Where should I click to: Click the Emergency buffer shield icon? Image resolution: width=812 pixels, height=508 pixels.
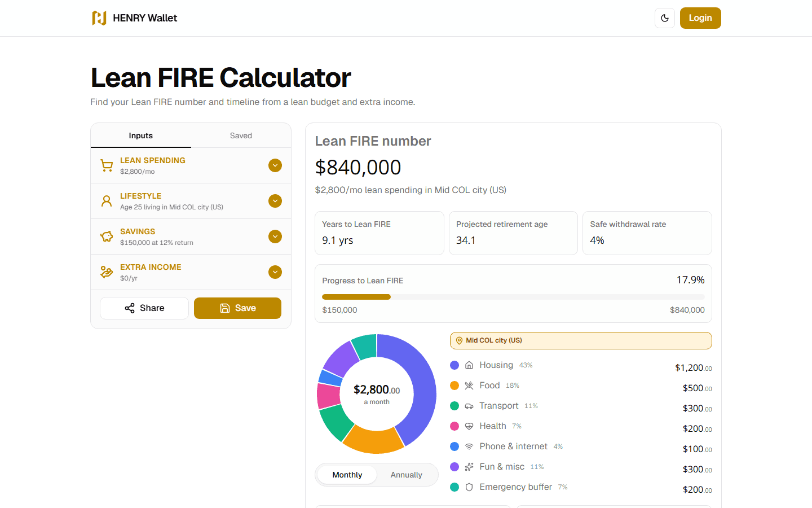click(469, 487)
